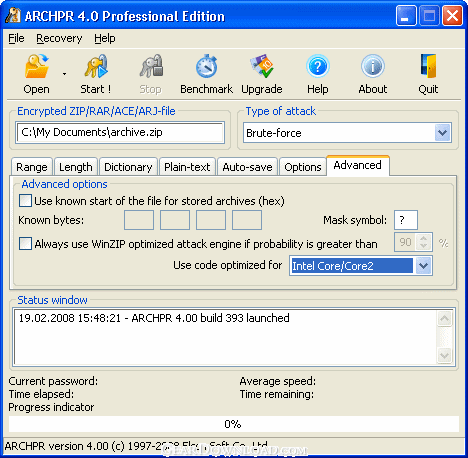Click the 0% progress indicator bar
The height and width of the screenshot is (458, 468).
coord(234,424)
